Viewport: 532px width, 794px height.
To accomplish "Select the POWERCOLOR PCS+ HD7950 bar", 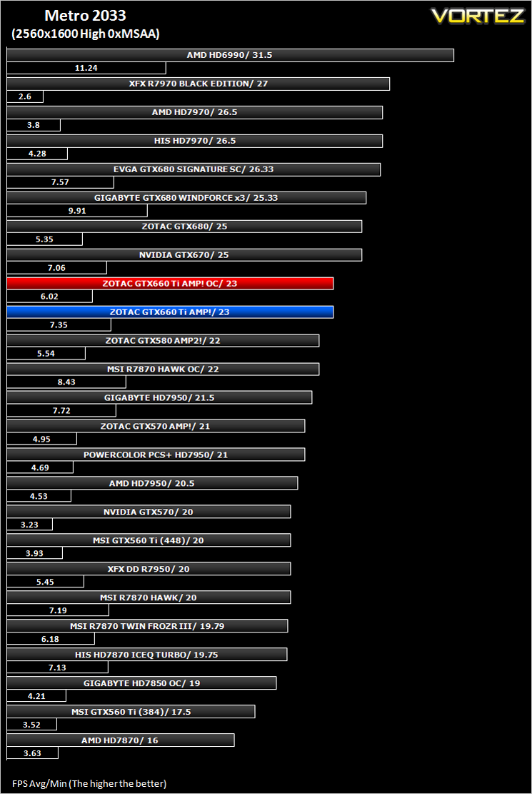I will pos(156,455).
